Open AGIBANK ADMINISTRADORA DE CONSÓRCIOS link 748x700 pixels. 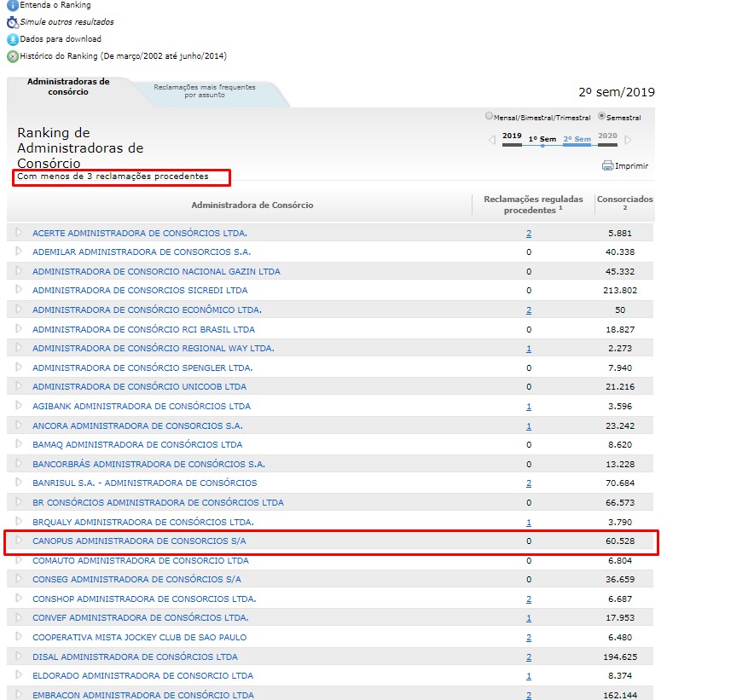(142, 406)
